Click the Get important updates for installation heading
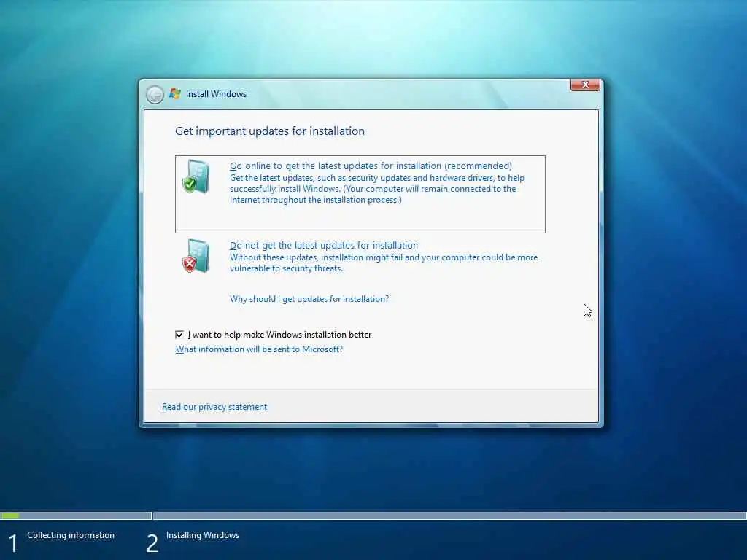The height and width of the screenshot is (560, 747). (270, 131)
